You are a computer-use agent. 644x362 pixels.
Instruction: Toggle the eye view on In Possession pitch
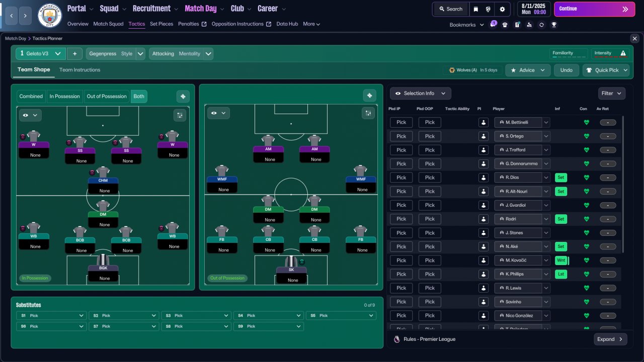coord(30,115)
